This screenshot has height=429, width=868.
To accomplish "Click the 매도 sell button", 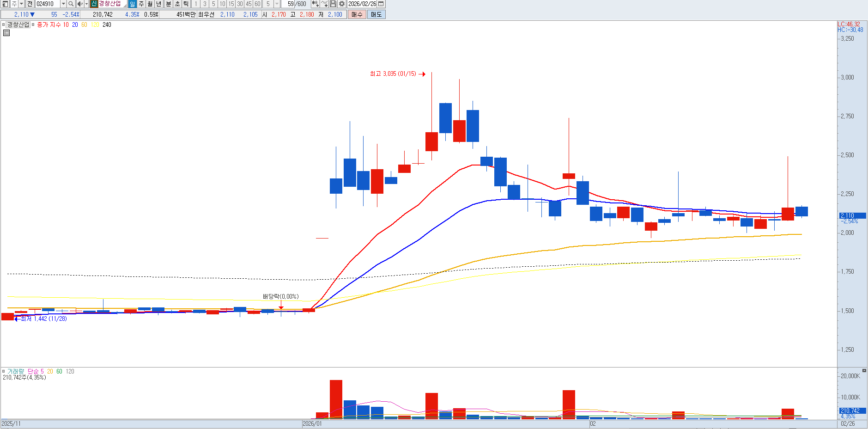I will click(x=376, y=14).
